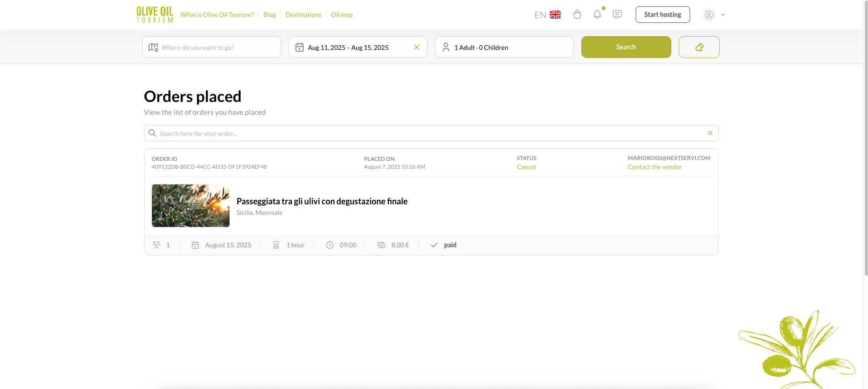Image resolution: width=868 pixels, height=389 pixels.
Task: Open the messages chat icon
Action: pos(617,15)
